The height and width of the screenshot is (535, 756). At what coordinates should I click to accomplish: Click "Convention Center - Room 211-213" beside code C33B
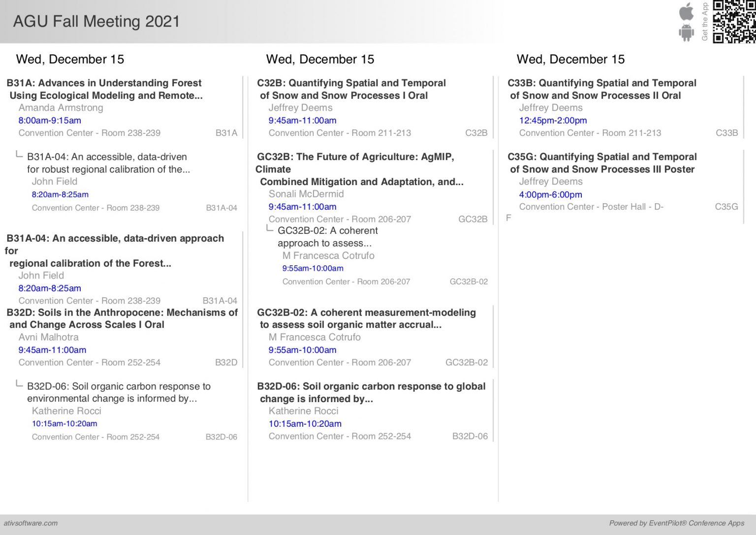pyautogui.click(x=590, y=133)
